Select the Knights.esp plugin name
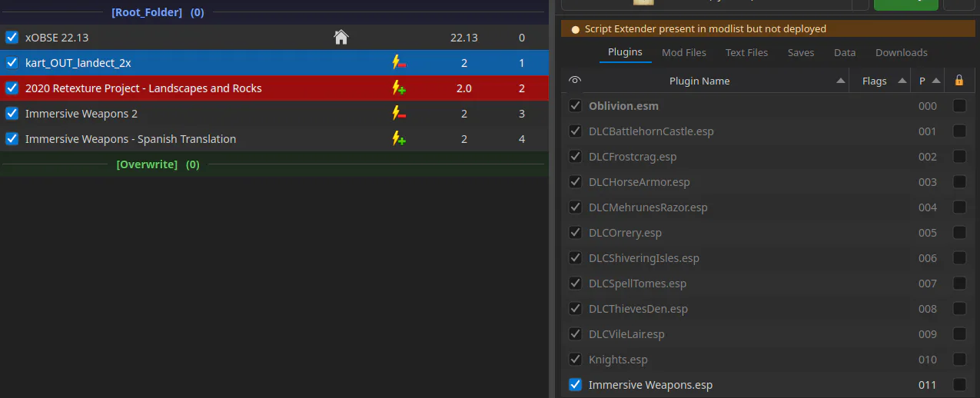Screen dimensions: 980x398 pos(618,360)
